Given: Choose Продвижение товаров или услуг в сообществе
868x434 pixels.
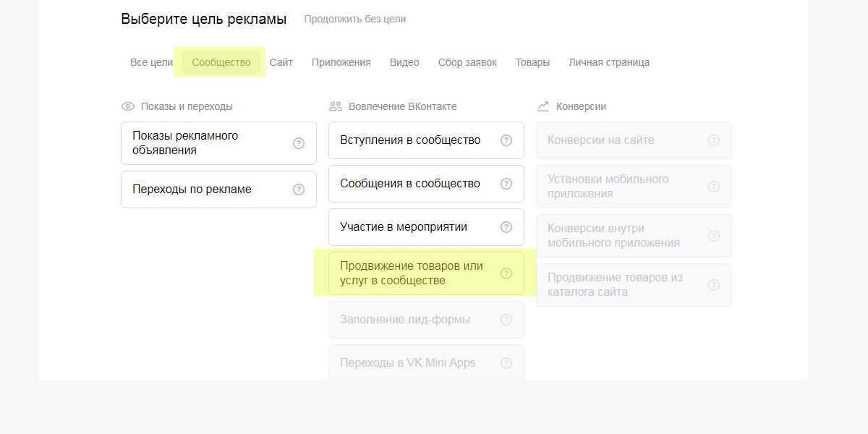Looking at the screenshot, I should click(411, 273).
